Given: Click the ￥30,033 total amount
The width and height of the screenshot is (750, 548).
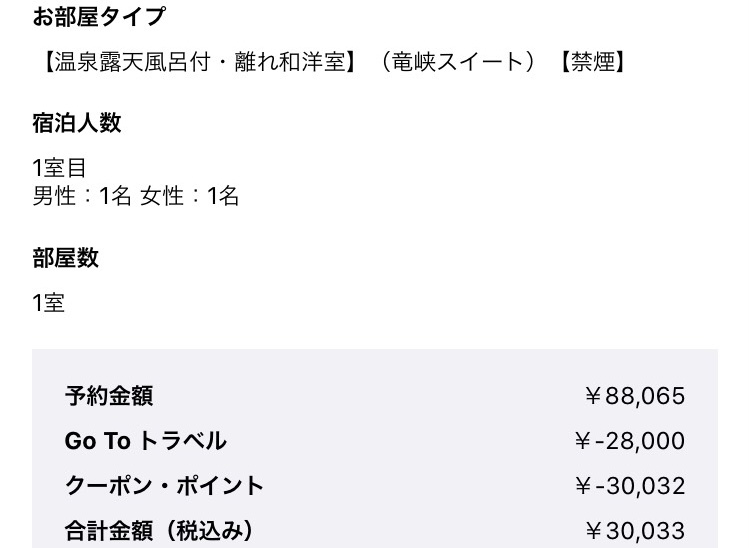Looking at the screenshot, I should point(635,530).
